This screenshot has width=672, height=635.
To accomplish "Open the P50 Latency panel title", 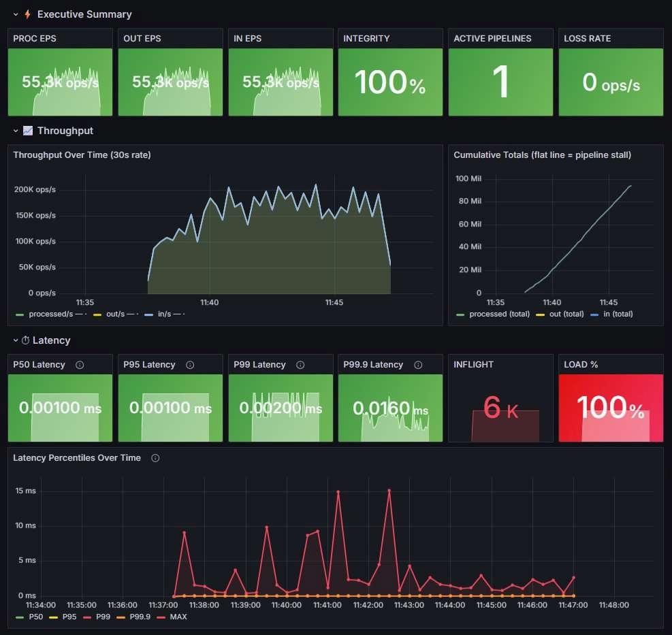I will coord(39,365).
